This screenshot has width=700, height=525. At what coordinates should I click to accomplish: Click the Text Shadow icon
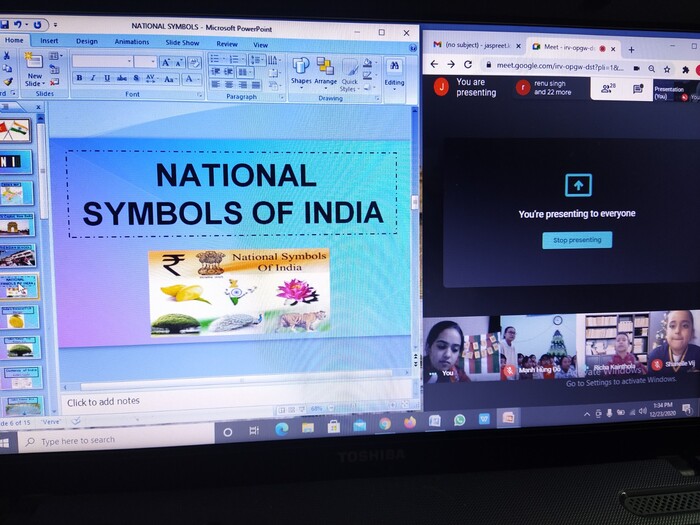[136, 79]
